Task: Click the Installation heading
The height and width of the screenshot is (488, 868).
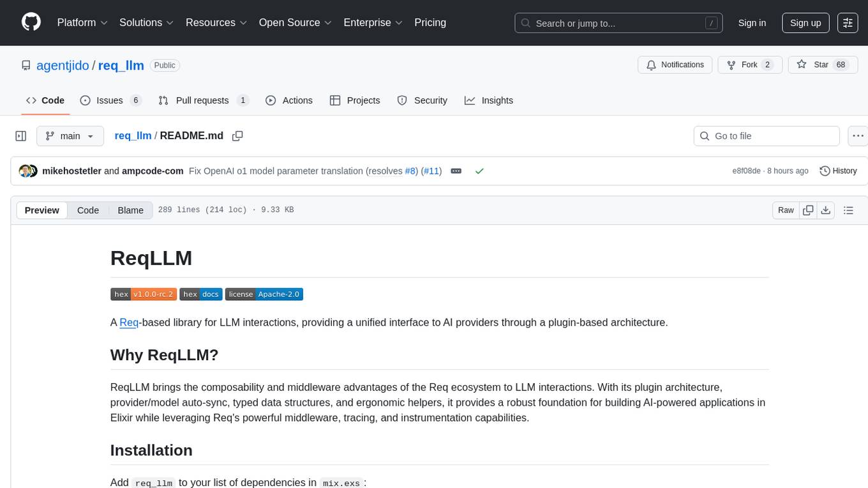Action: (x=151, y=450)
